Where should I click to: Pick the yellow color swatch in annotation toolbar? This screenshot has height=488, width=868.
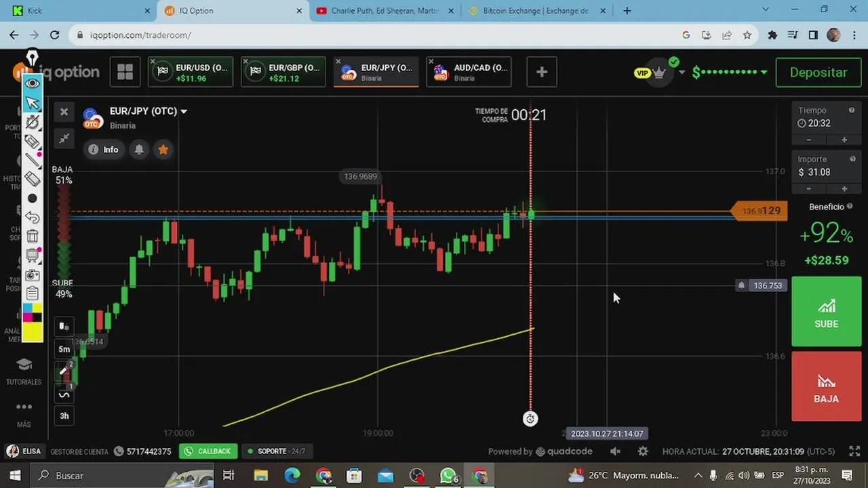click(32, 331)
